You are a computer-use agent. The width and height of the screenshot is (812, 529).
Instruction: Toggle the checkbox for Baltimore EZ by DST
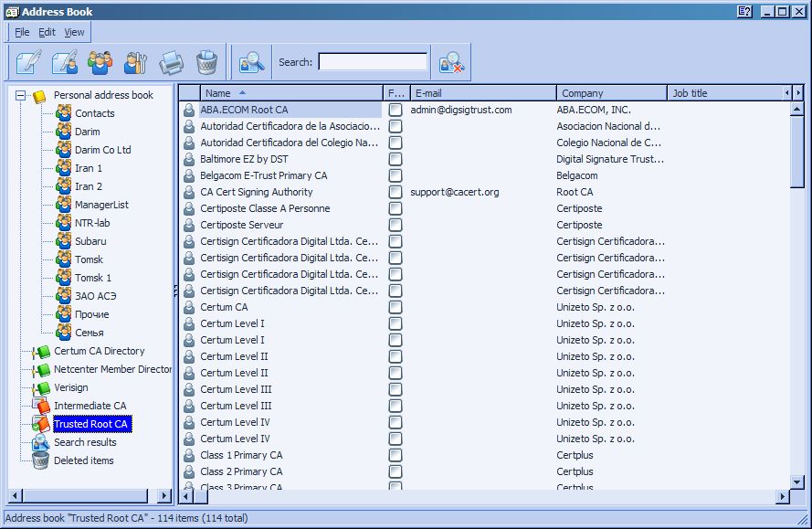coord(395,159)
